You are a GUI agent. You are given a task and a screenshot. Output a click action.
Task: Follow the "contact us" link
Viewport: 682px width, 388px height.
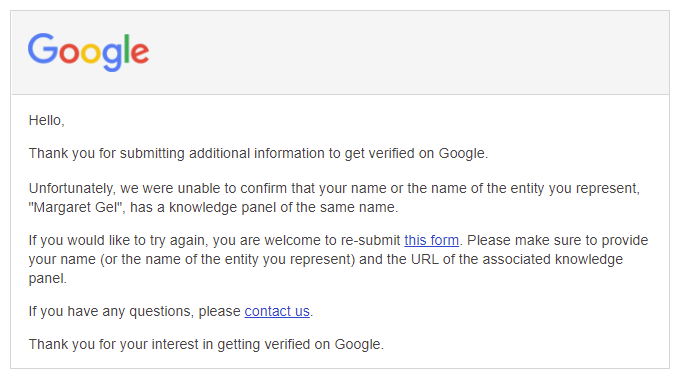coord(277,311)
